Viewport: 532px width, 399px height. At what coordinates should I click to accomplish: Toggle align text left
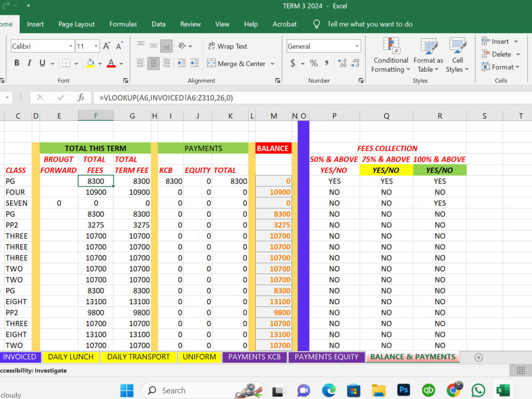click(x=140, y=63)
